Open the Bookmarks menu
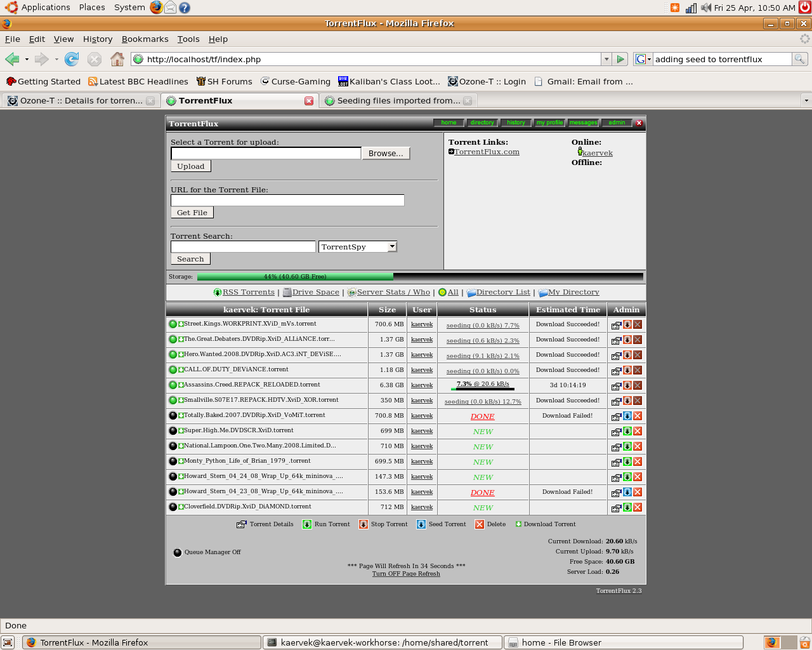Image resolution: width=812 pixels, height=650 pixels. (x=145, y=39)
